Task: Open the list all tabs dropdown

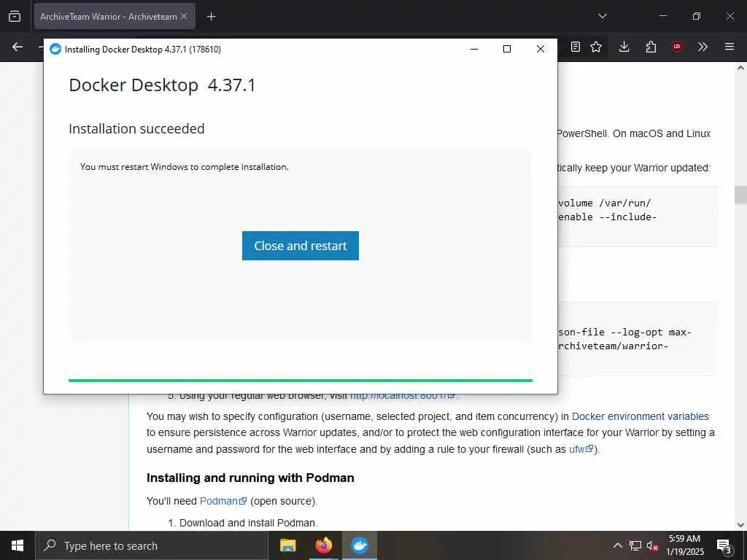Action: (602, 16)
